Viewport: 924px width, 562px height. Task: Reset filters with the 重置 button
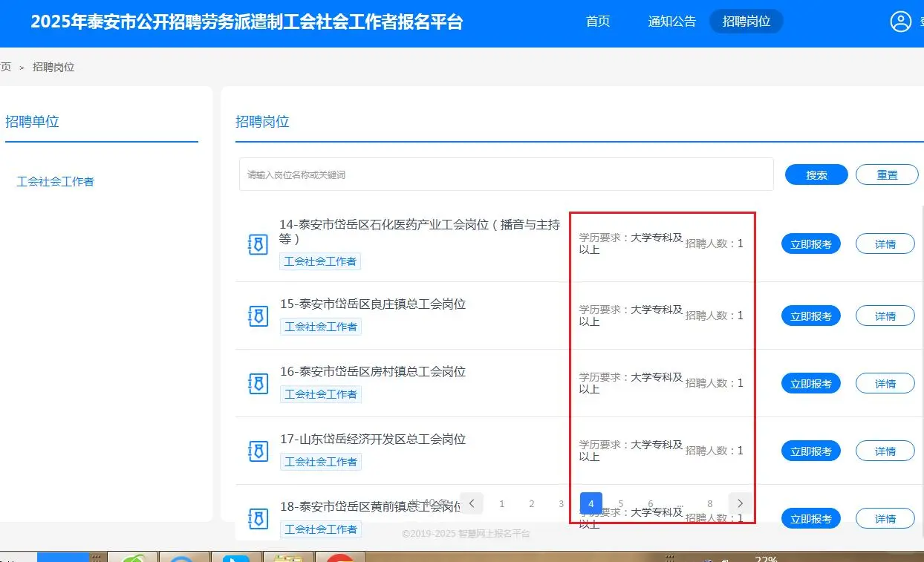887,174
